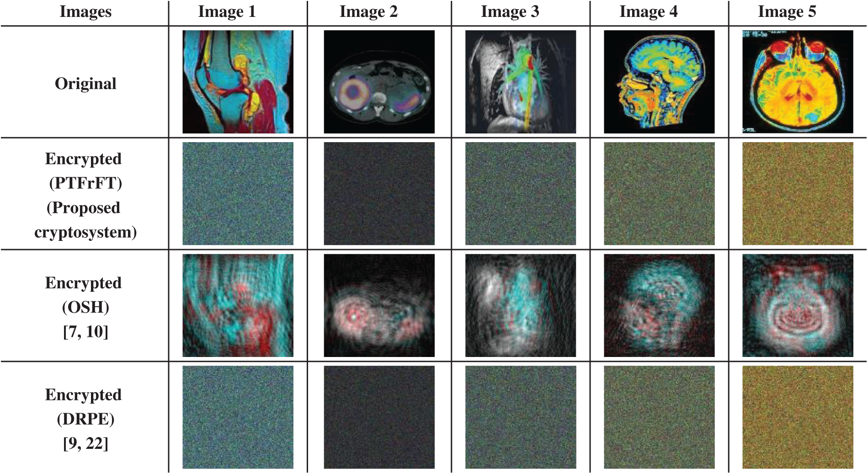Open the original chest scan under Image 3
The height and width of the screenshot is (474, 868).
point(521,82)
